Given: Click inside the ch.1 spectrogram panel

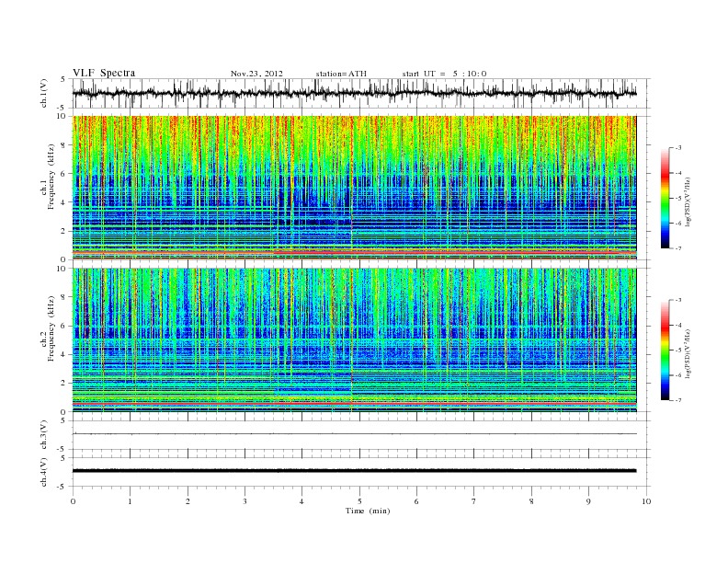Looking at the screenshot, I should pos(354,188).
